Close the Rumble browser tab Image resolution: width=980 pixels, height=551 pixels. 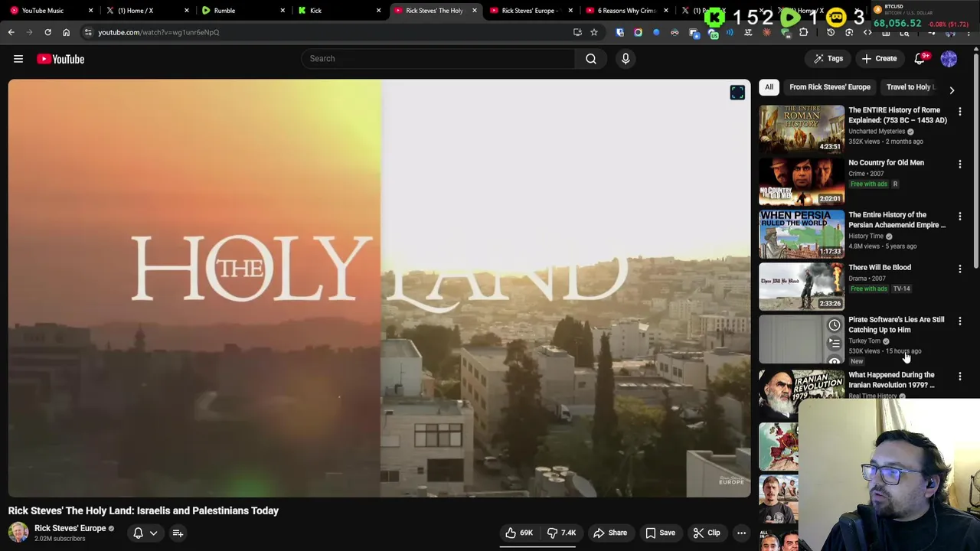click(x=283, y=11)
